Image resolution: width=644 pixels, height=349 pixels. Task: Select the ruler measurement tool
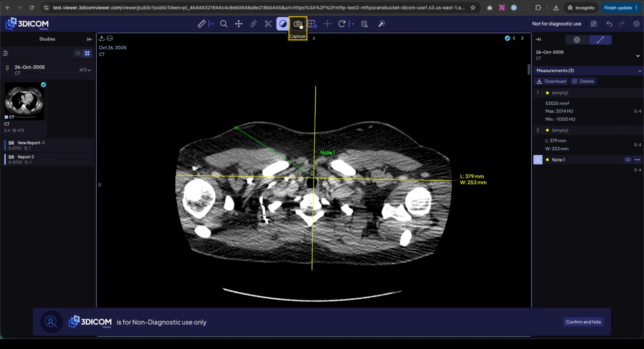click(x=202, y=24)
